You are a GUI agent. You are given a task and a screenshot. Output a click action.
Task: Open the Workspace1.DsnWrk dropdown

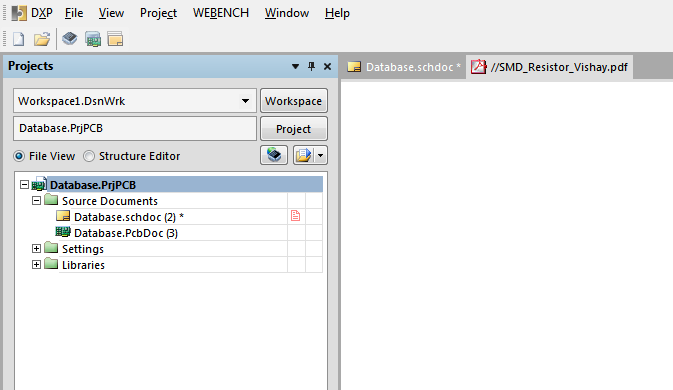245,101
